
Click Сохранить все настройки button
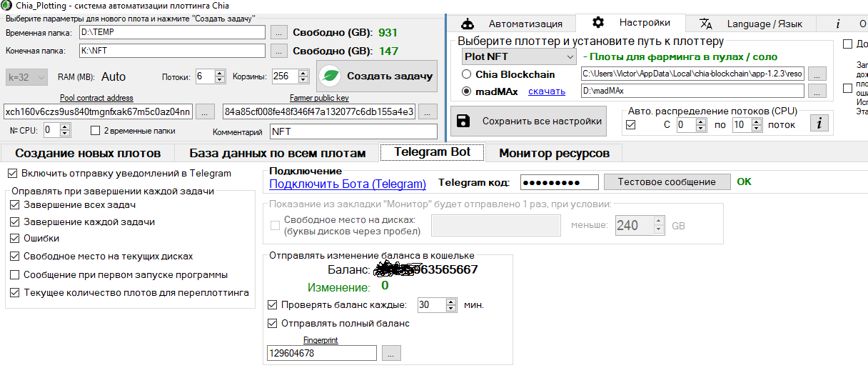528,121
